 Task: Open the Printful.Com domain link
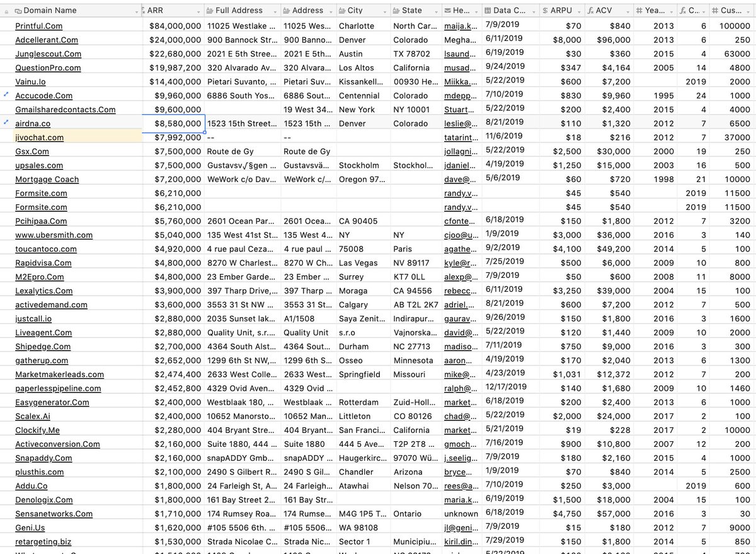[38, 26]
